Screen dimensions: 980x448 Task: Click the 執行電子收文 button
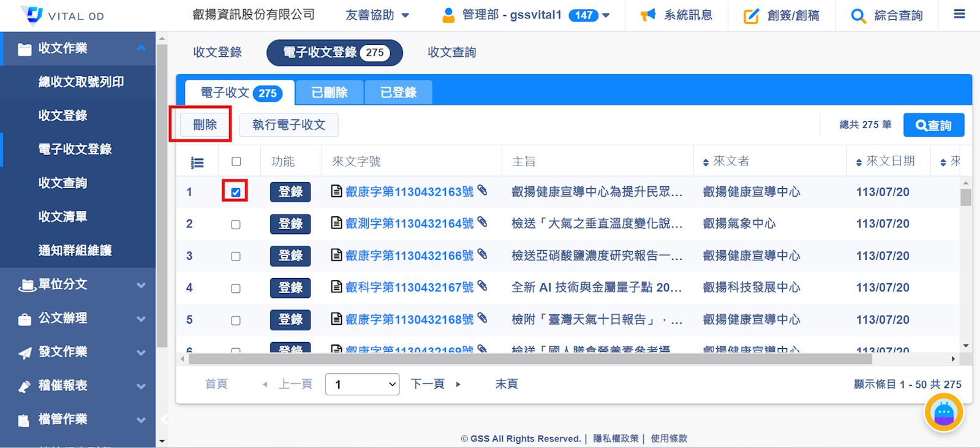pyautogui.click(x=288, y=125)
